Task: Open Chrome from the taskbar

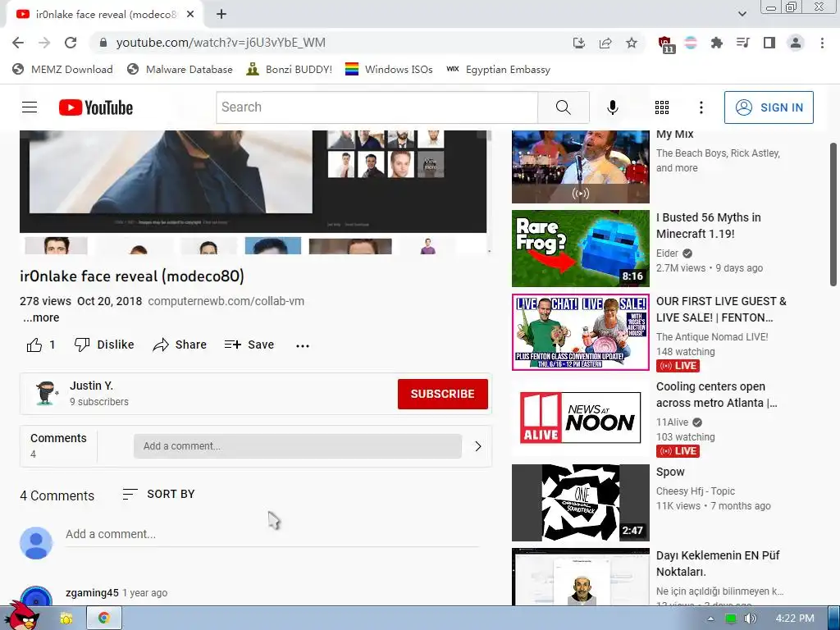Action: click(104, 619)
